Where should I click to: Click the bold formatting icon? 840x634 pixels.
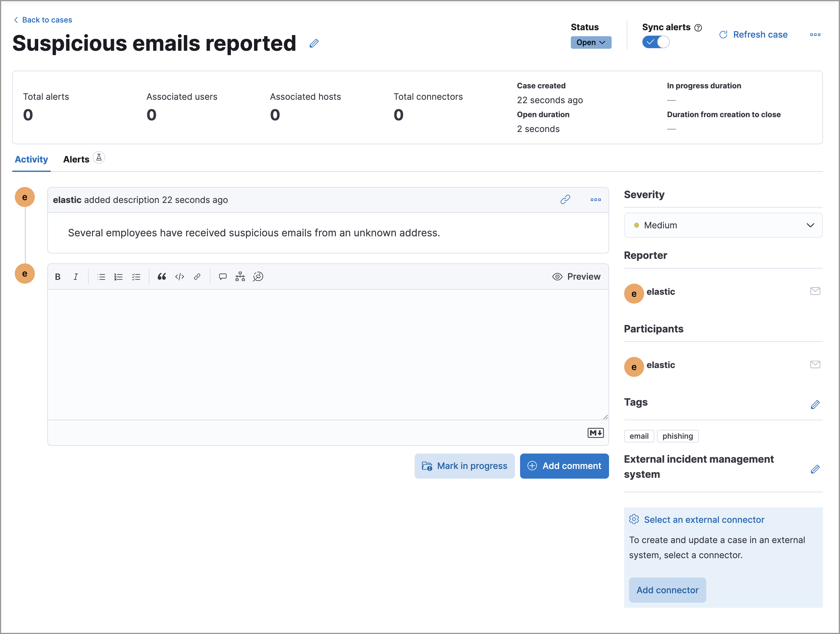[x=58, y=277]
